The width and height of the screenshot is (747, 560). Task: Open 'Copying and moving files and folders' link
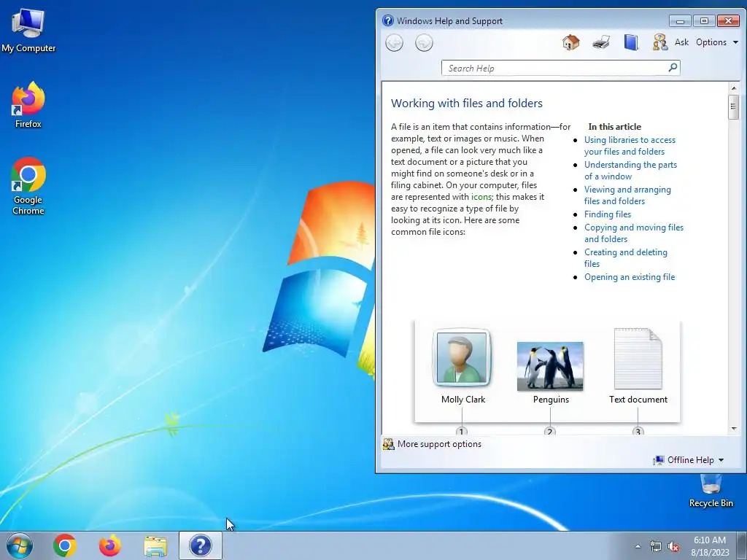(x=634, y=233)
